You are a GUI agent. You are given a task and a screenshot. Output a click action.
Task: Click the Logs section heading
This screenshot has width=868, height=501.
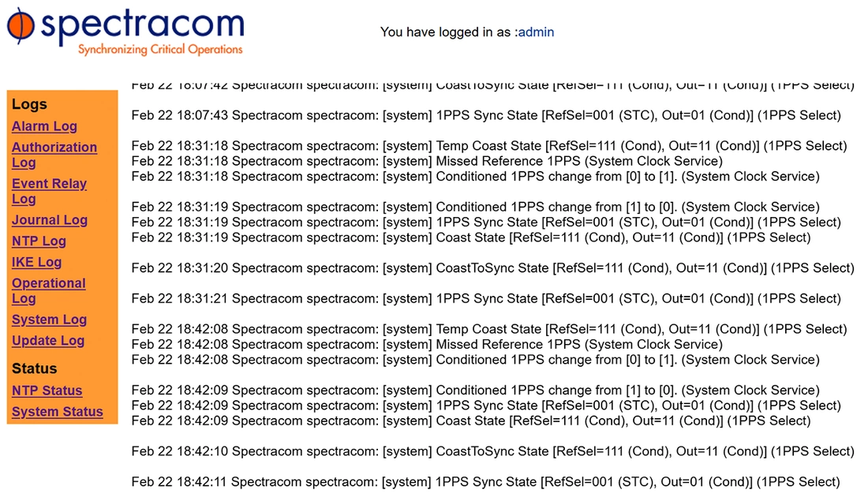pos(29,104)
